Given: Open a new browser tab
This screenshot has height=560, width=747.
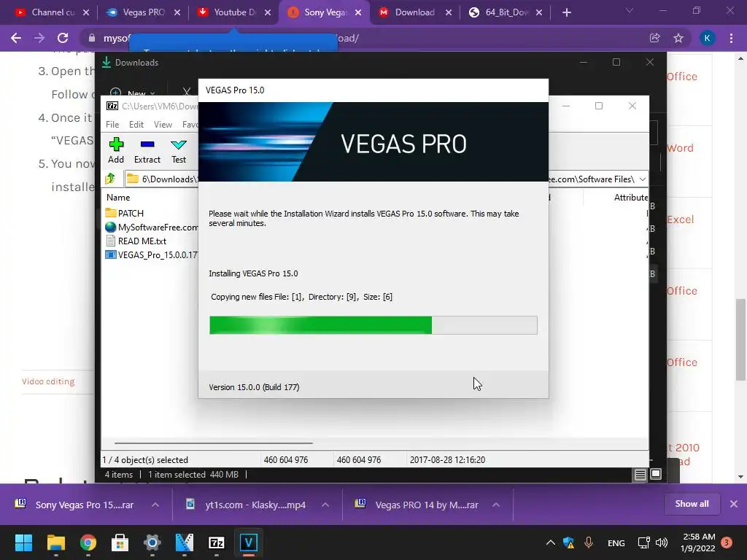Looking at the screenshot, I should pos(566,12).
